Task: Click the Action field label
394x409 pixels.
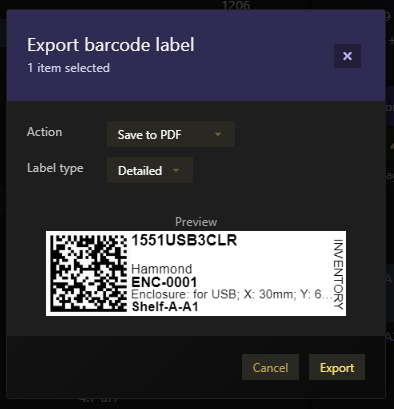Action: tap(44, 132)
